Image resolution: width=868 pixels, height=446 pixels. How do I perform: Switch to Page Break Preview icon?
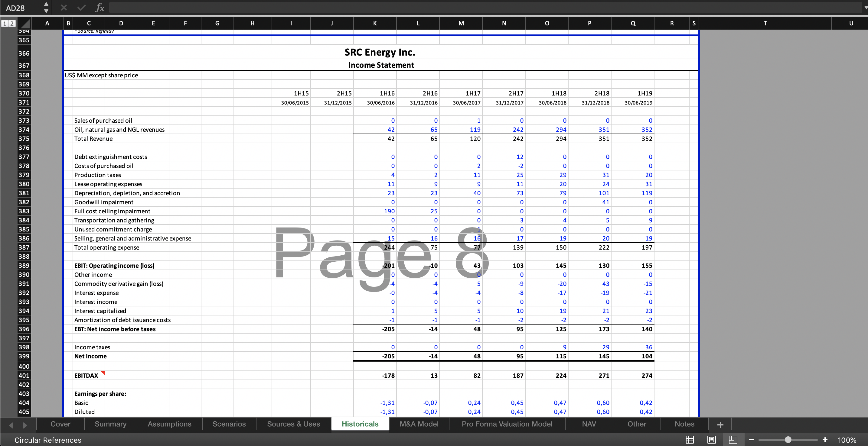tap(733, 440)
